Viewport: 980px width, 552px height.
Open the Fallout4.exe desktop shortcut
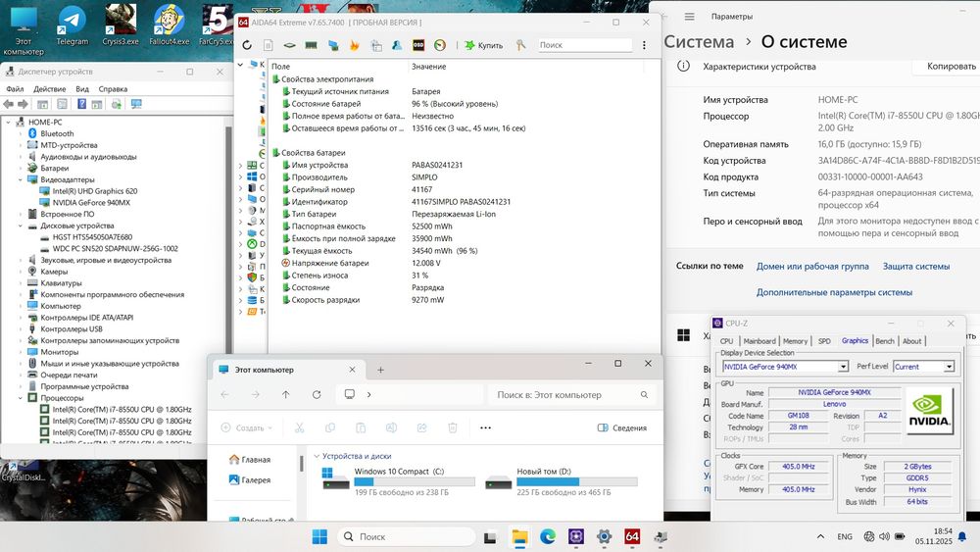(169, 25)
